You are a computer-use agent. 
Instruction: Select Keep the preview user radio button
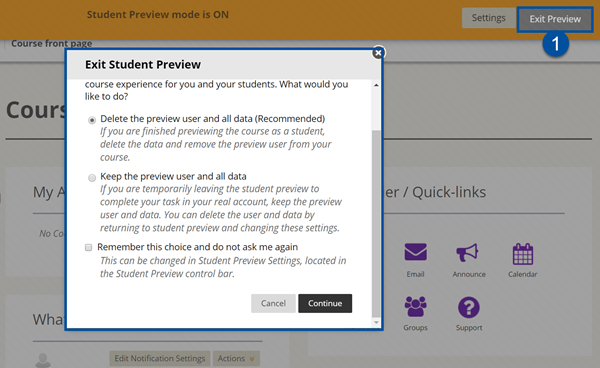click(92, 178)
